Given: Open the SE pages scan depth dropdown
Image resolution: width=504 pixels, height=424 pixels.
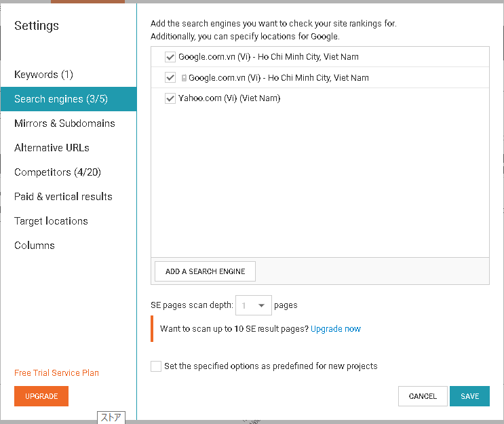Looking at the screenshot, I should click(x=254, y=305).
